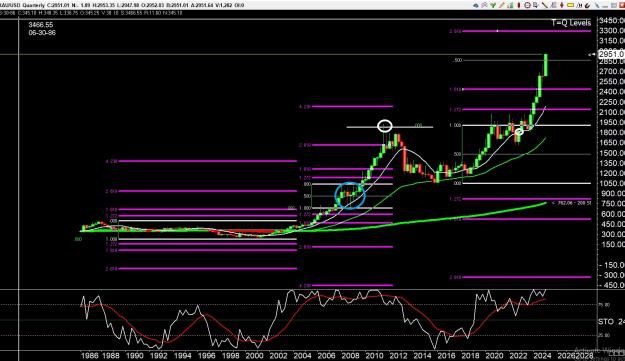Click the 06-30-86 cursor date readout
Image resolution: width=625 pixels, height=361 pixels.
pos(42,33)
